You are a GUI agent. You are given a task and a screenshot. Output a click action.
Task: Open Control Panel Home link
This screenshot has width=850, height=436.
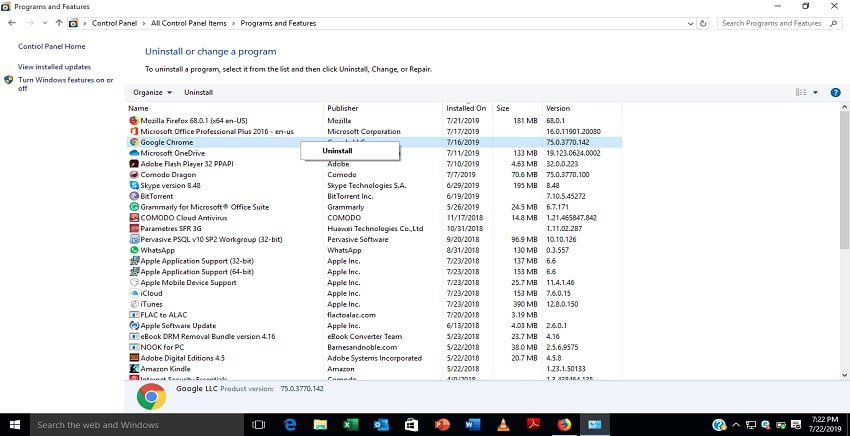click(51, 47)
